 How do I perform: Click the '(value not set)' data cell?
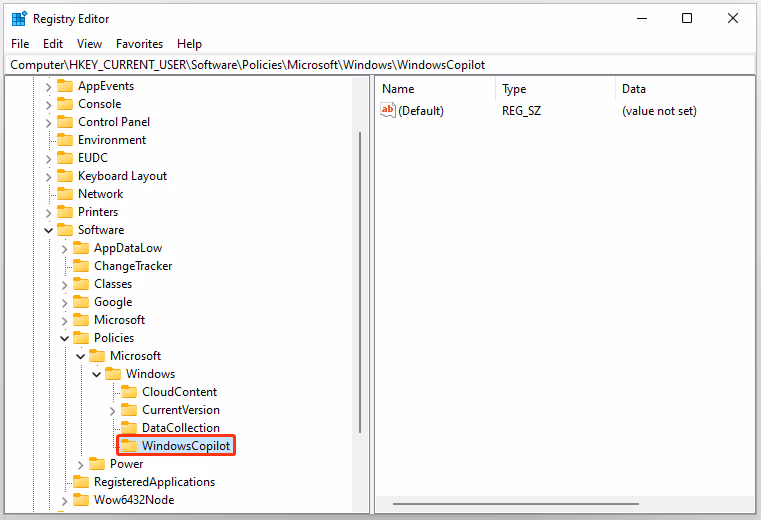point(659,111)
